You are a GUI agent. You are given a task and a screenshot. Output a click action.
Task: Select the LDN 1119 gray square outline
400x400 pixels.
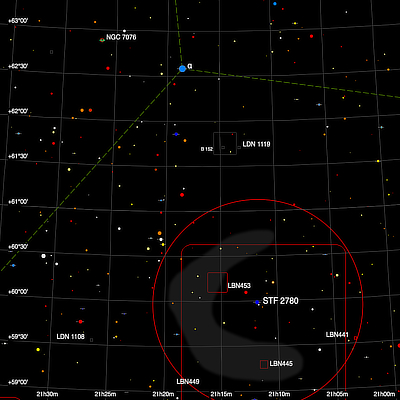point(225,143)
